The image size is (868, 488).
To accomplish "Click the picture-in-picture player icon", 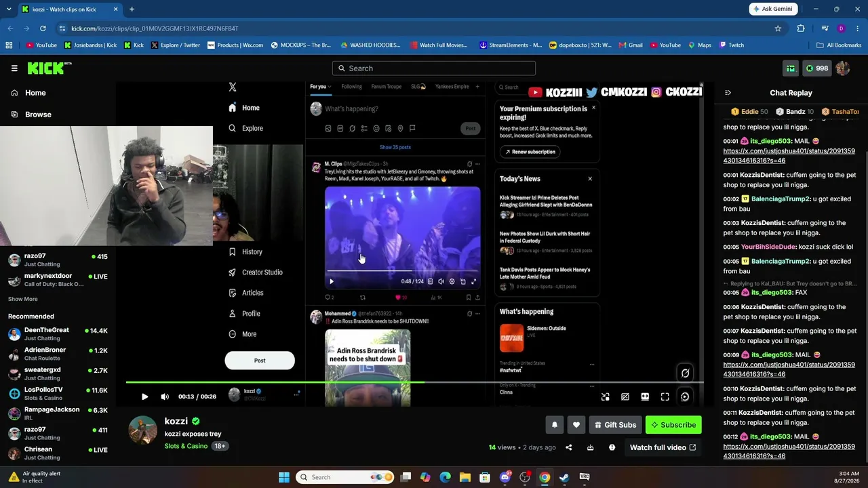I will (605, 396).
